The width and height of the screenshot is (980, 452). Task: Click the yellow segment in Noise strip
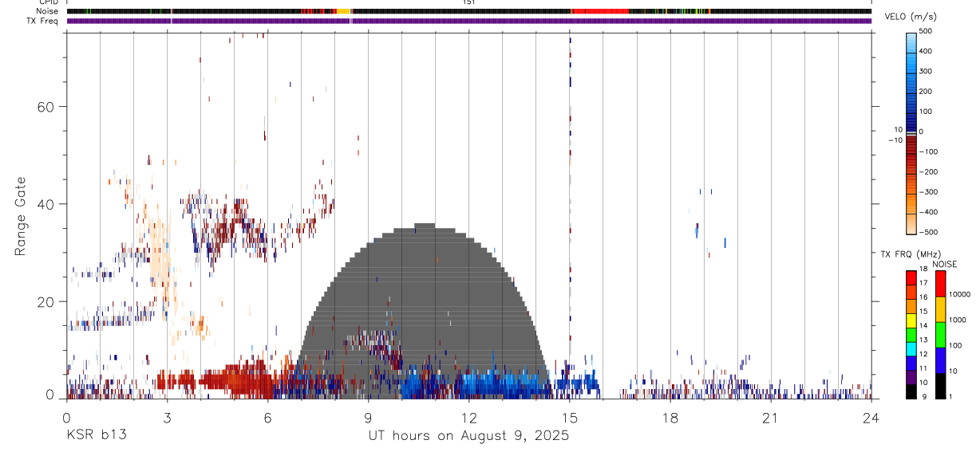point(343,11)
